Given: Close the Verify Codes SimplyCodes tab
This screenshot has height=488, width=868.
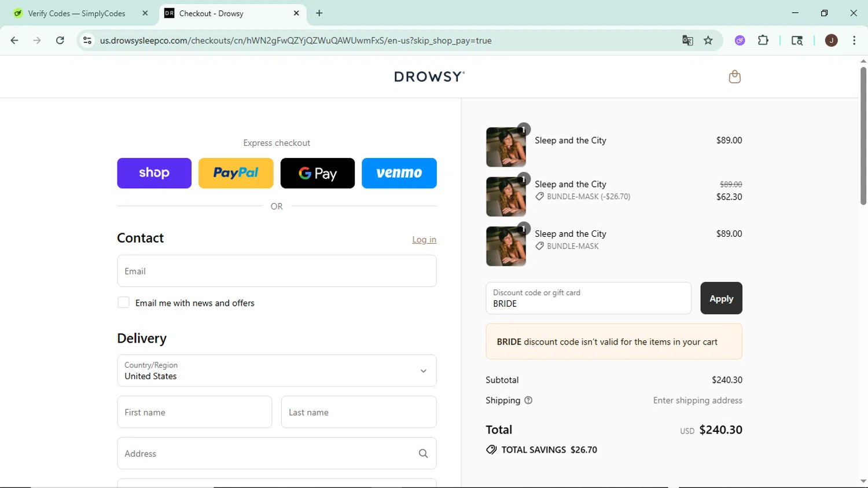Looking at the screenshot, I should pos(145,13).
